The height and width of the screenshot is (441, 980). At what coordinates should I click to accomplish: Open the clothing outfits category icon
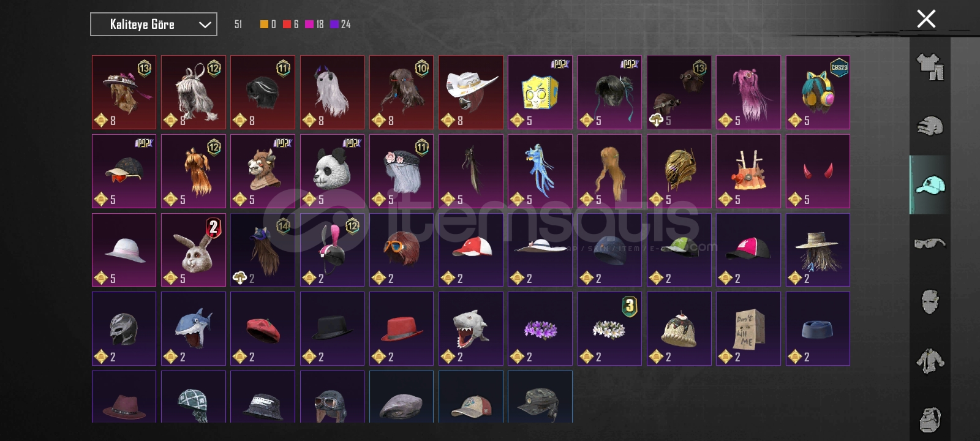tap(930, 67)
